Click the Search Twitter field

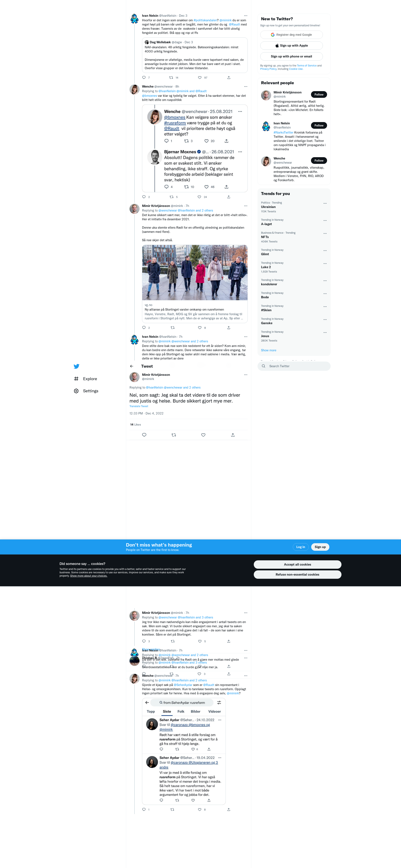coord(294,366)
